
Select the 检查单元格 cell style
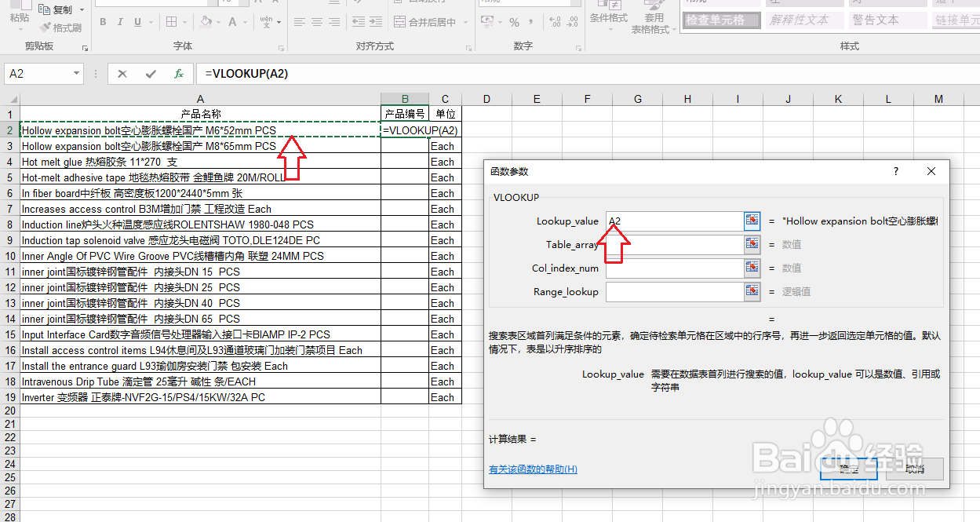coord(720,21)
